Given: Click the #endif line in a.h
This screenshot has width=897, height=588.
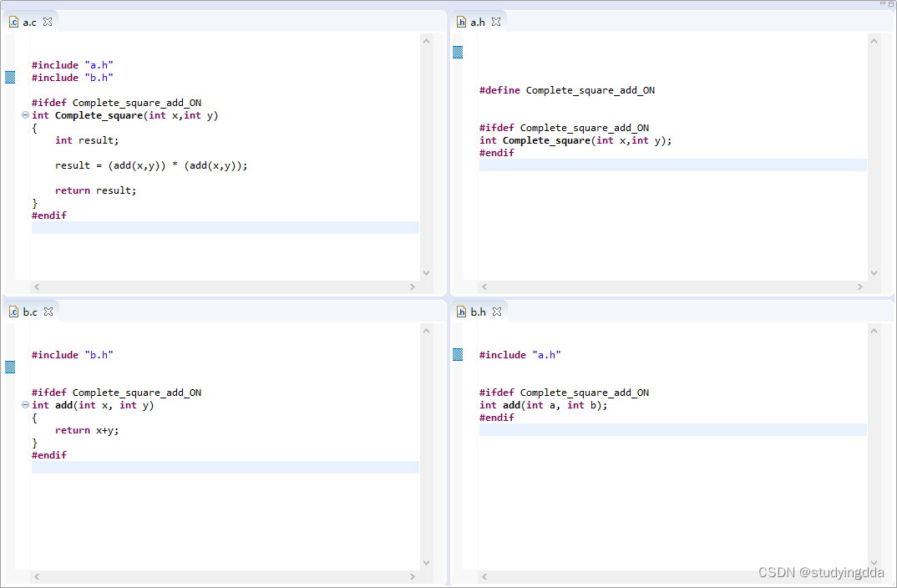Looking at the screenshot, I should tap(497, 154).
